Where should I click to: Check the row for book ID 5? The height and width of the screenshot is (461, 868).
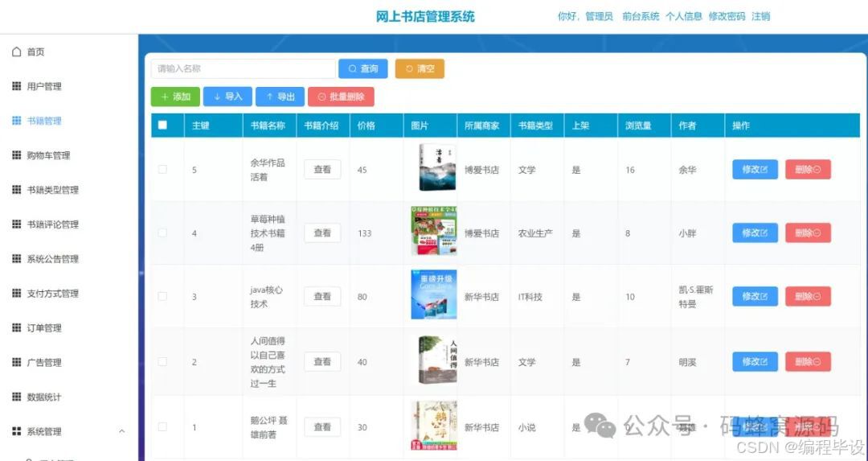162,169
